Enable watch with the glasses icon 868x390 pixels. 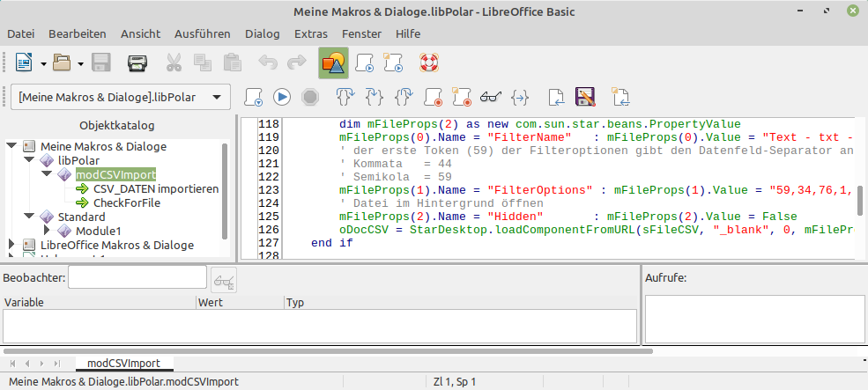[491, 98]
